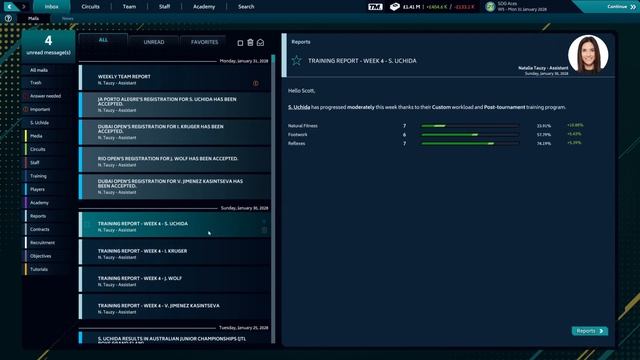
Task: Click the Continue button
Action: tap(606, 7)
